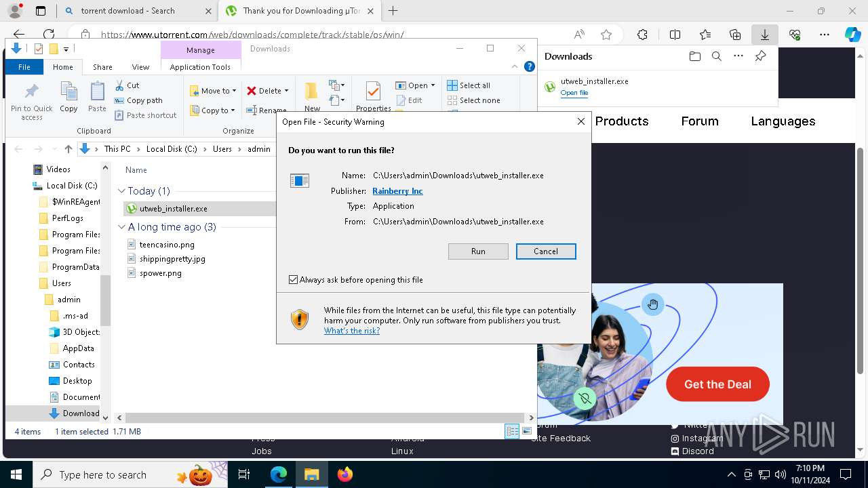Click Select all in ribbon
The height and width of the screenshot is (488, 868).
pos(469,85)
